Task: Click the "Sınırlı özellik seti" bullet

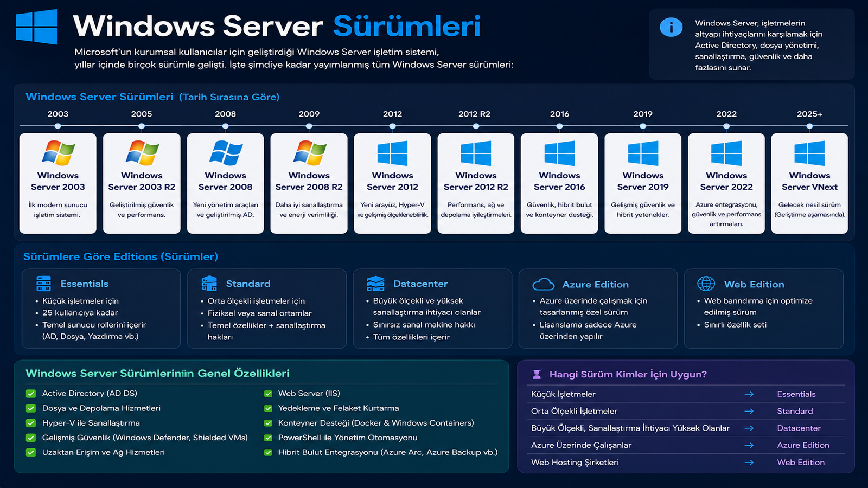Action: point(735,325)
